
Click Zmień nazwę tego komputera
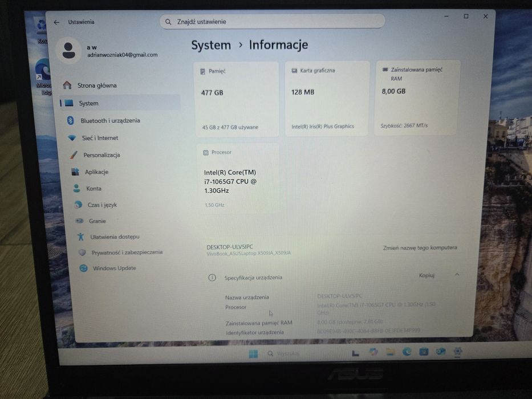420,248
